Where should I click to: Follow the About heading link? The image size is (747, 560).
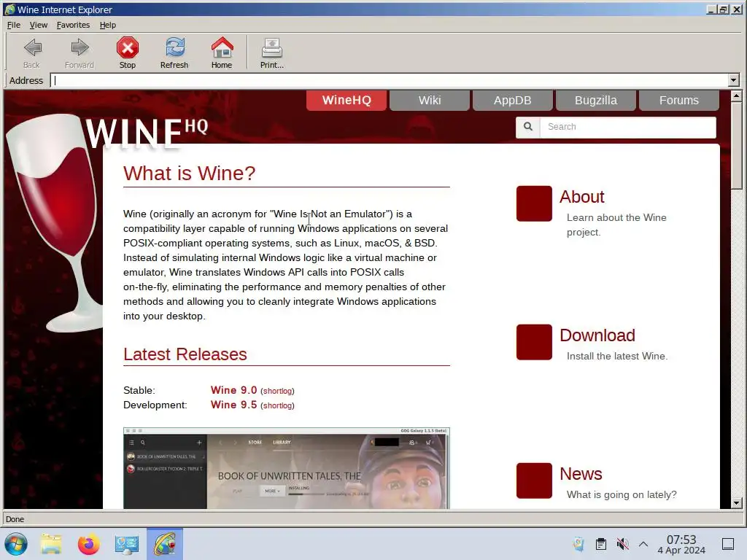(581, 197)
